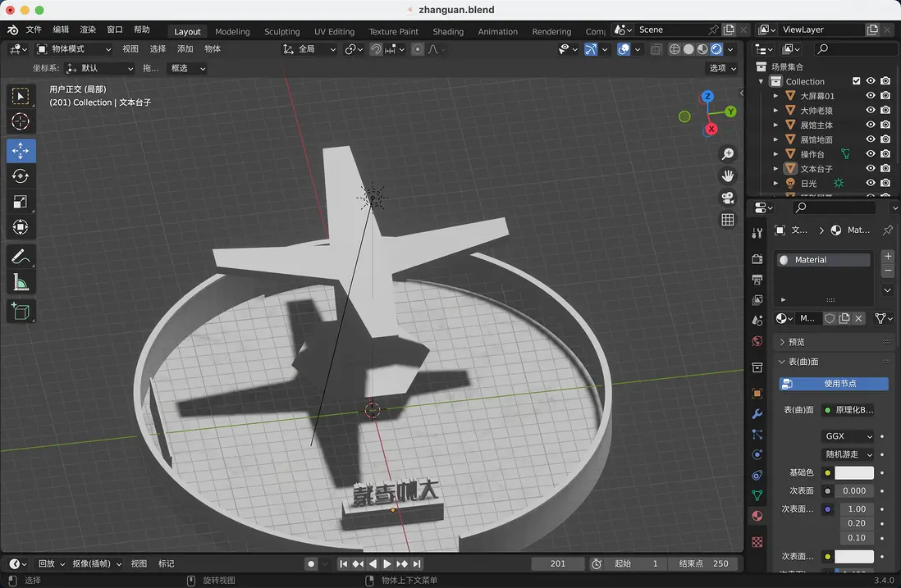Open the Modifier properties wrench tab
Viewport: 901px width, 588px height.
(x=757, y=414)
